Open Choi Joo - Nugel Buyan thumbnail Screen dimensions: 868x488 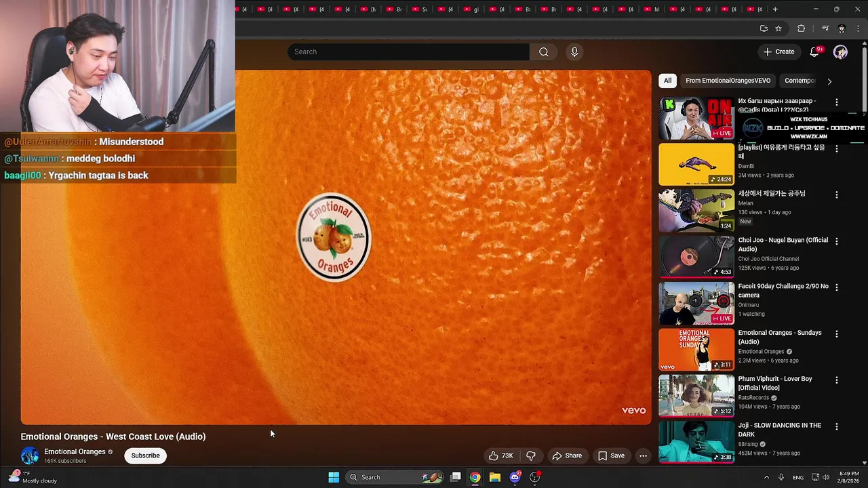tap(696, 256)
